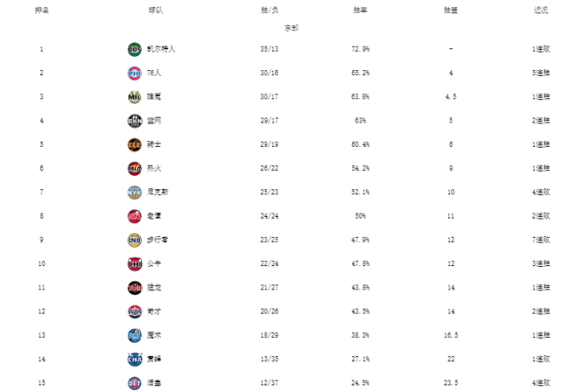Open the Washington Wizards logo icon
Screen dimensions: 584x392
(135, 311)
